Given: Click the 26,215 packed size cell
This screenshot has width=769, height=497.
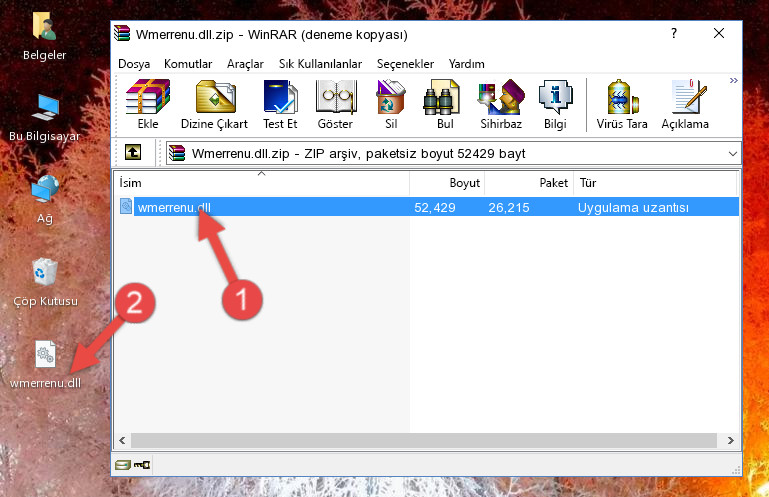Looking at the screenshot, I should (509, 208).
